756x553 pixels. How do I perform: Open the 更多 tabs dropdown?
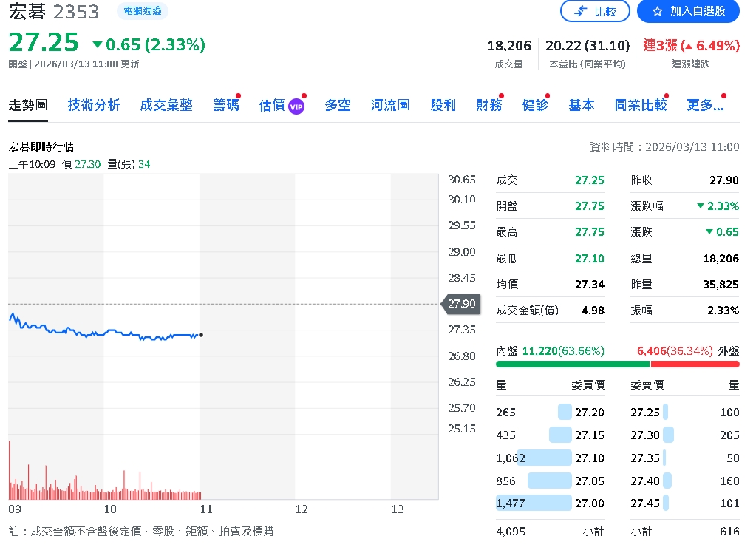pyautogui.click(x=705, y=105)
